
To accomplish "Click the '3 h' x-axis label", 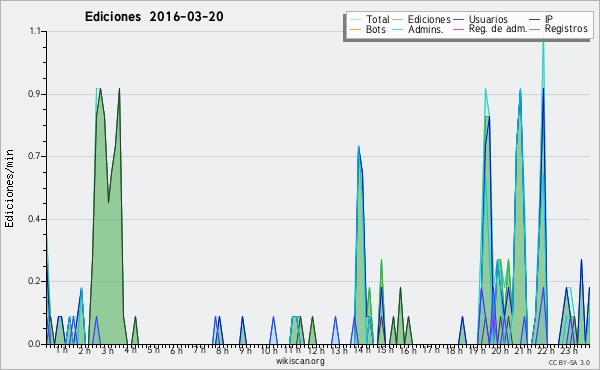I will coord(108,350).
